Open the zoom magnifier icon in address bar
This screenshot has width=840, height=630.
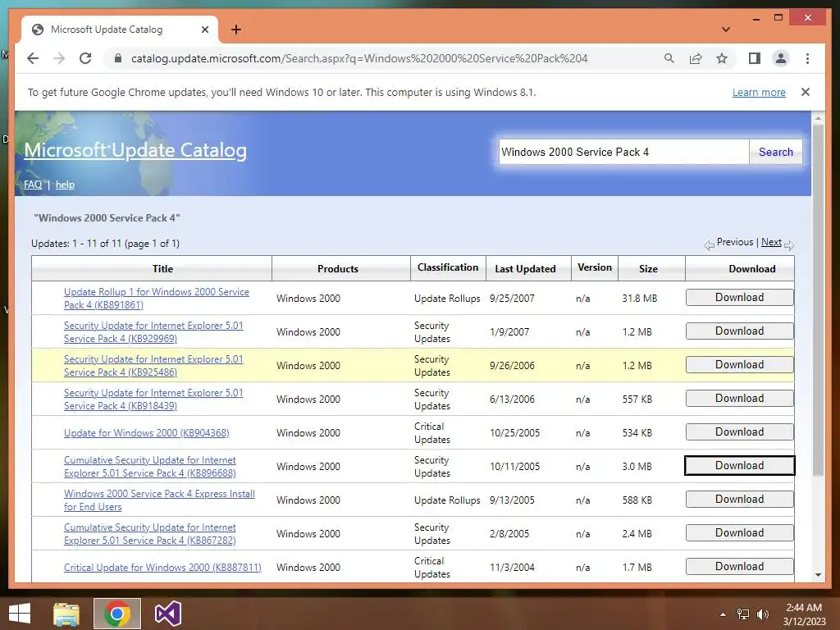click(669, 58)
